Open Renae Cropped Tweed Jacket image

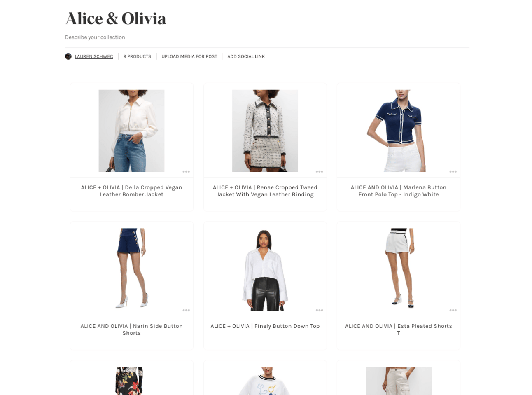pos(265,131)
